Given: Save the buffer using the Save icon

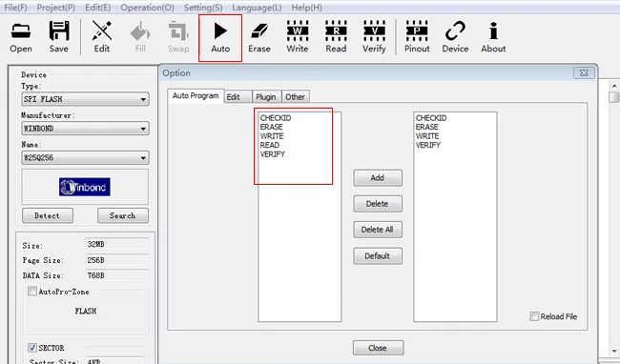Looking at the screenshot, I should pos(59,37).
